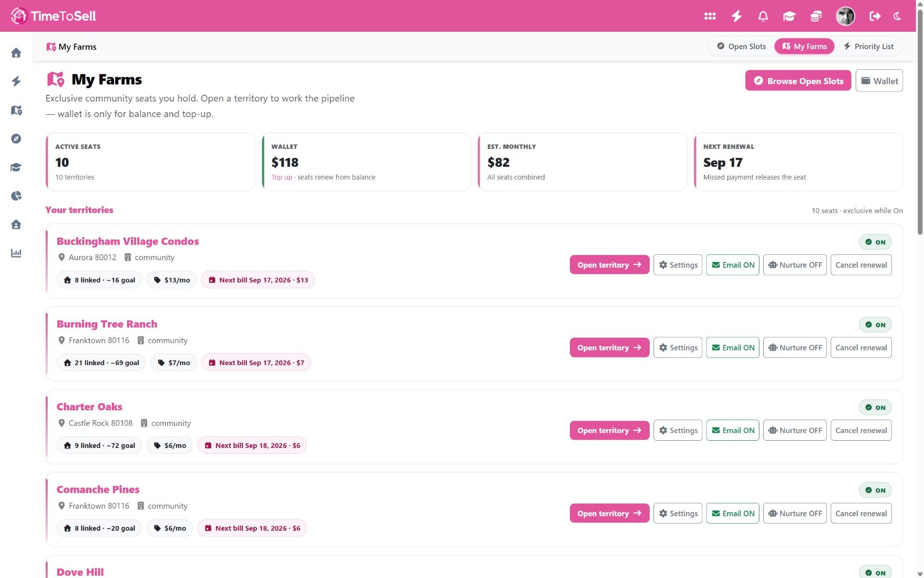Click 'Next bill Sep 17, 2026 · $13' chip

[258, 280]
